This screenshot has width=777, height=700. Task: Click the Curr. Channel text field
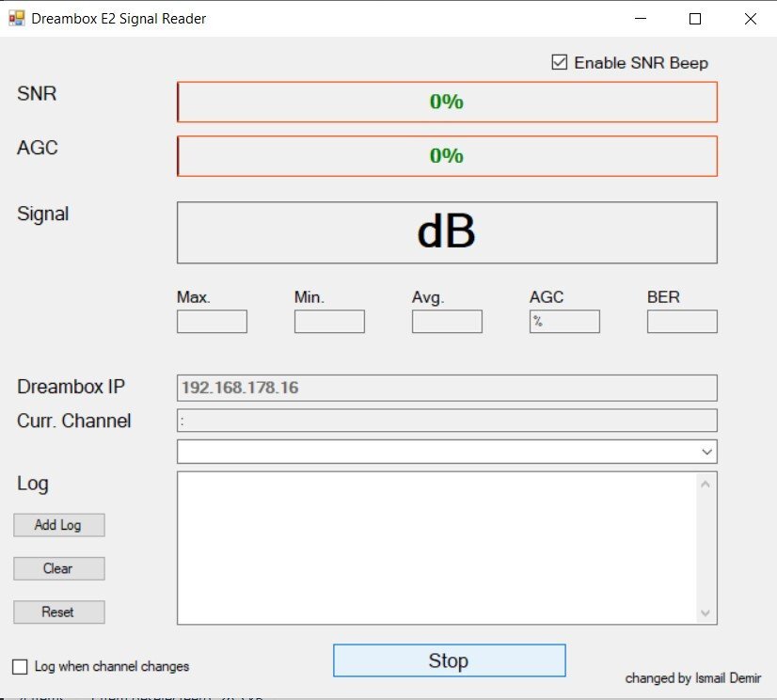click(x=447, y=421)
